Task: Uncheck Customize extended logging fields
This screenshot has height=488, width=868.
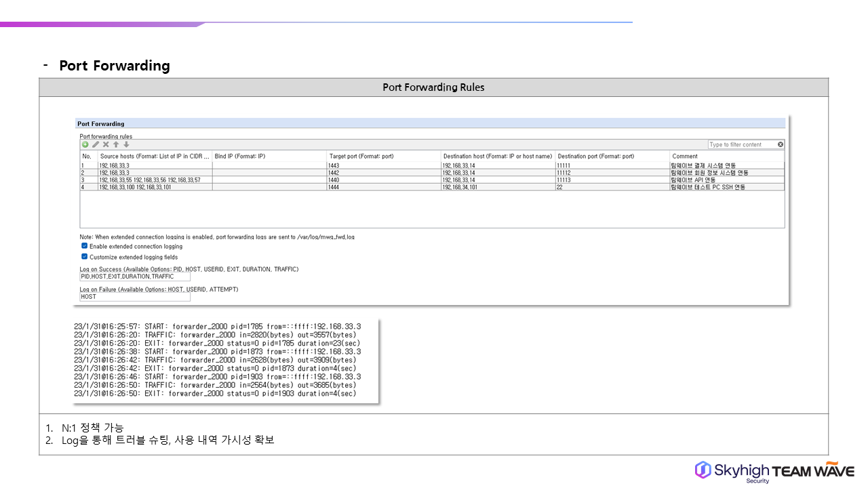Action: [x=85, y=257]
